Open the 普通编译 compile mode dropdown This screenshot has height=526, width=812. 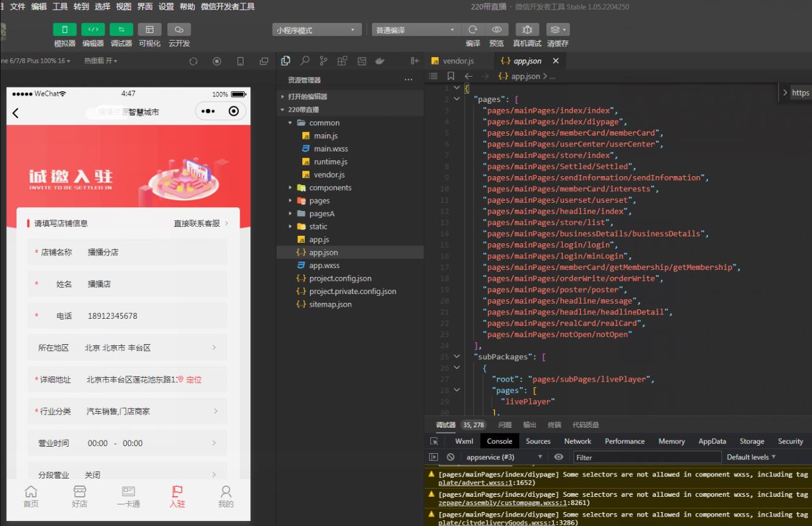coord(416,30)
